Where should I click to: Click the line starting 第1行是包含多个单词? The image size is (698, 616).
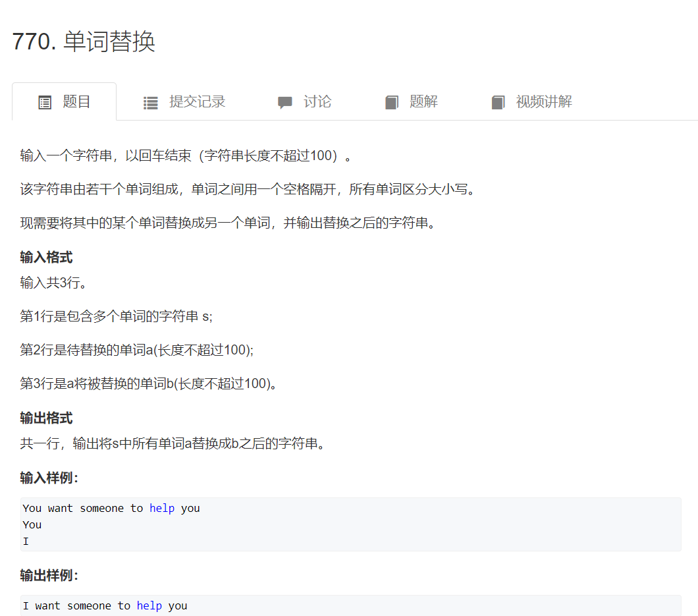pos(116,316)
